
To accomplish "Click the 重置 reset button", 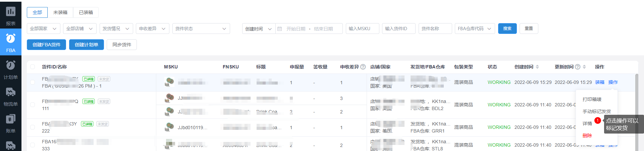I will tap(529, 29).
